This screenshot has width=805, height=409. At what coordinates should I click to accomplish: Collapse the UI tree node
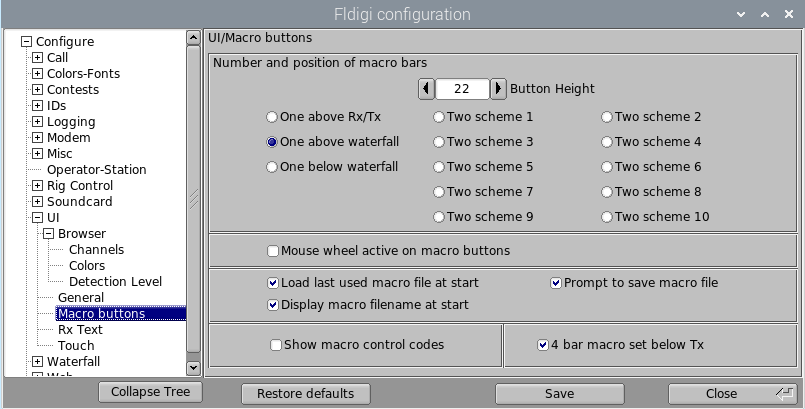(38, 218)
